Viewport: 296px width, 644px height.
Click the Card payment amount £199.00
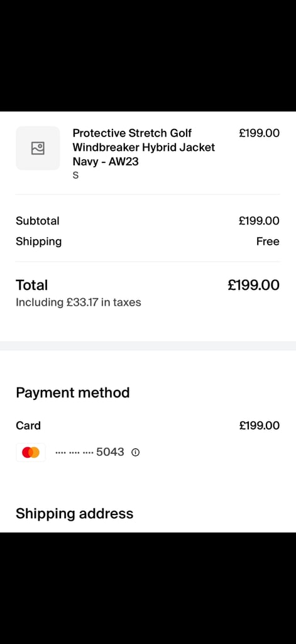coord(259,426)
